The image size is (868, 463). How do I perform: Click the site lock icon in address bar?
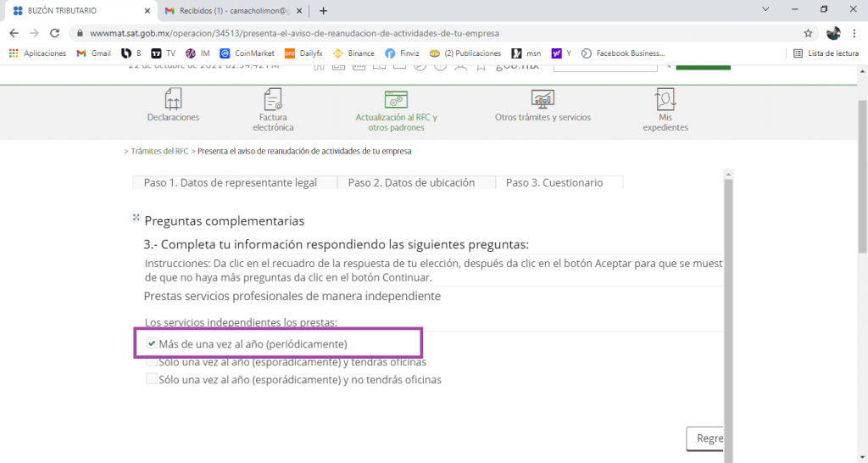(x=80, y=33)
